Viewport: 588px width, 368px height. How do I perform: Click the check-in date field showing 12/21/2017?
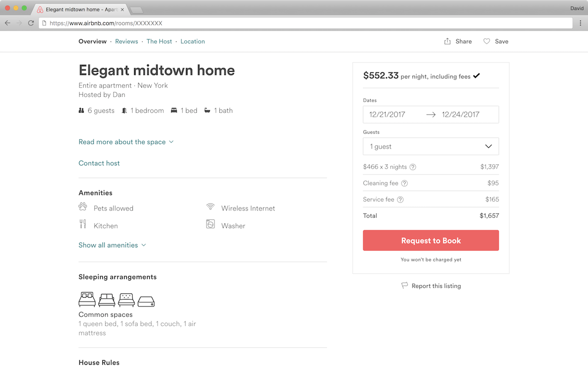tap(387, 114)
